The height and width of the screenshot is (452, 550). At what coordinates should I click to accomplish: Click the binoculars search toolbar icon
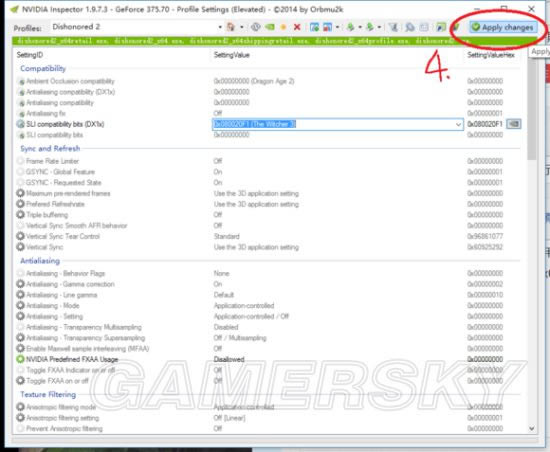[410, 27]
